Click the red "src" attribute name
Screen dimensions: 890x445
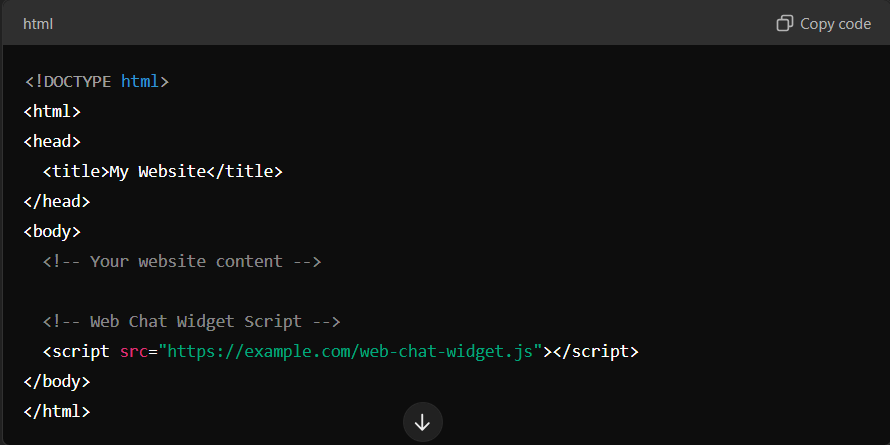(134, 351)
